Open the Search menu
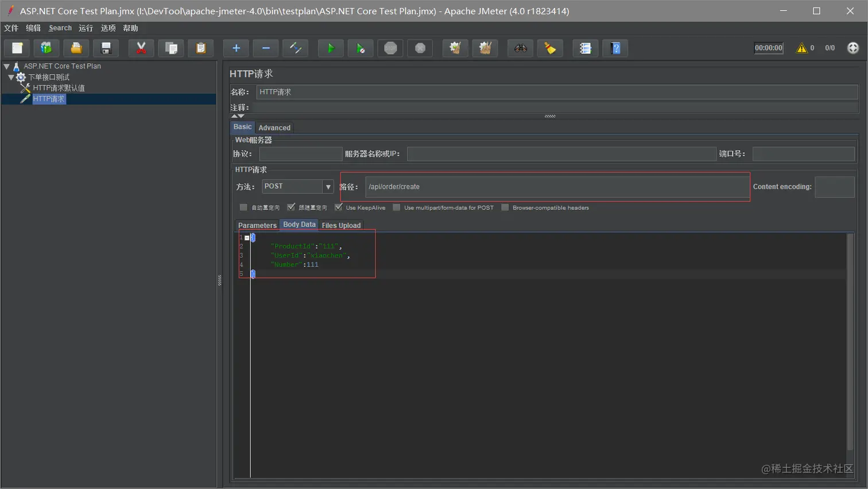Image resolution: width=868 pixels, height=489 pixels. [x=60, y=28]
